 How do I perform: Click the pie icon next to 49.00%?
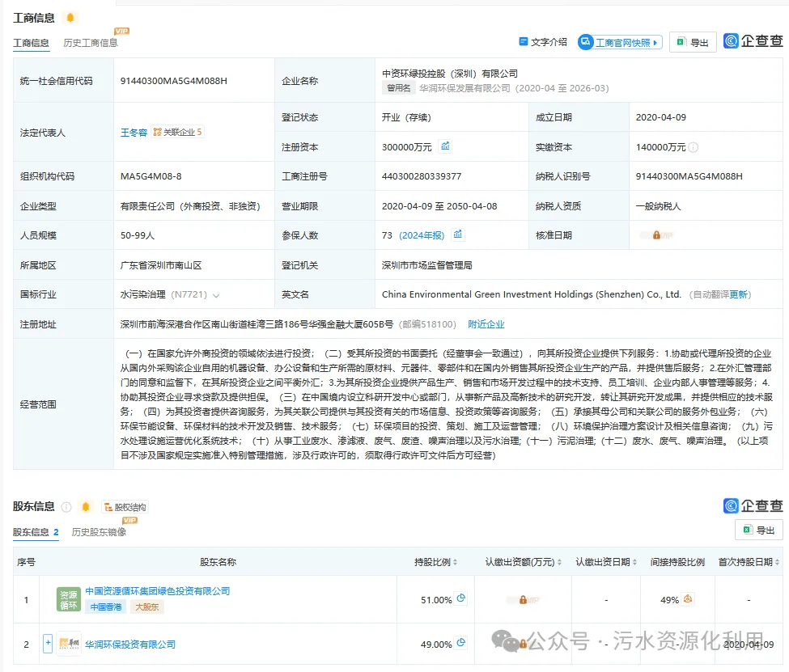click(x=461, y=644)
